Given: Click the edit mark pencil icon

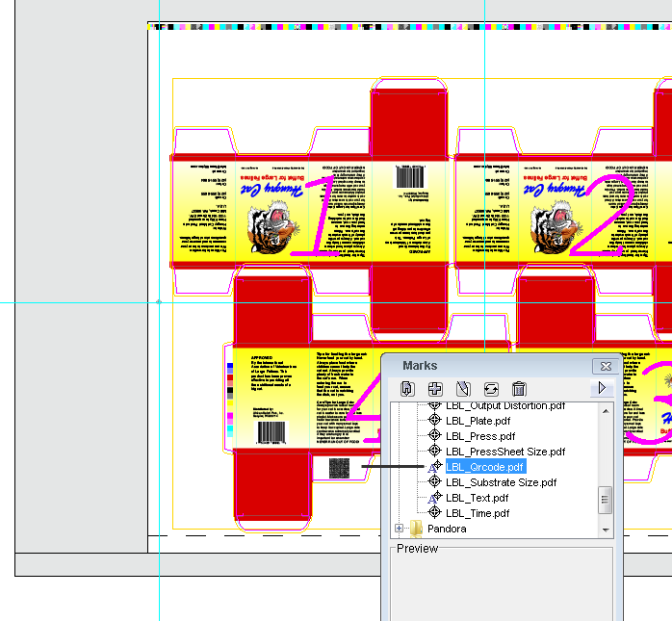Looking at the screenshot, I should [x=463, y=389].
